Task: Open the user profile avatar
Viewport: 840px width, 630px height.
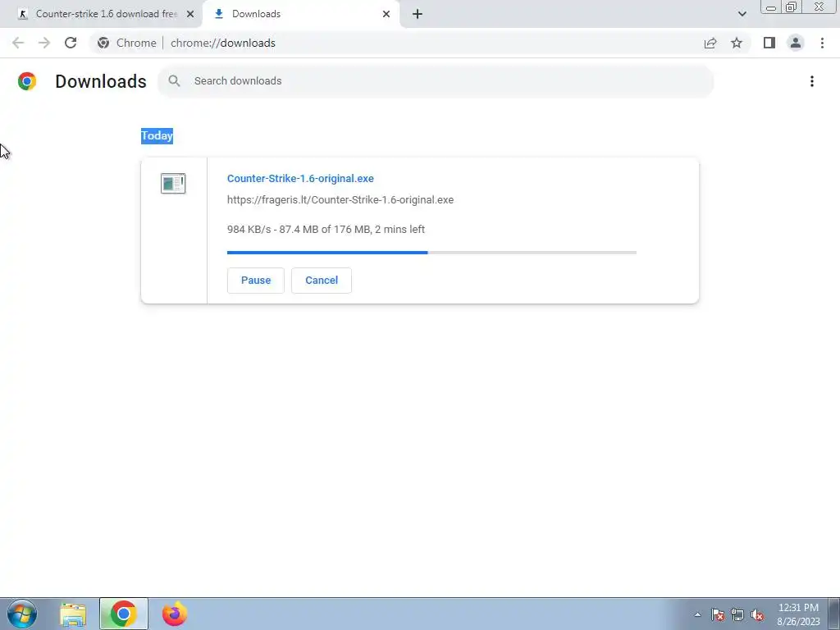Action: pos(796,43)
